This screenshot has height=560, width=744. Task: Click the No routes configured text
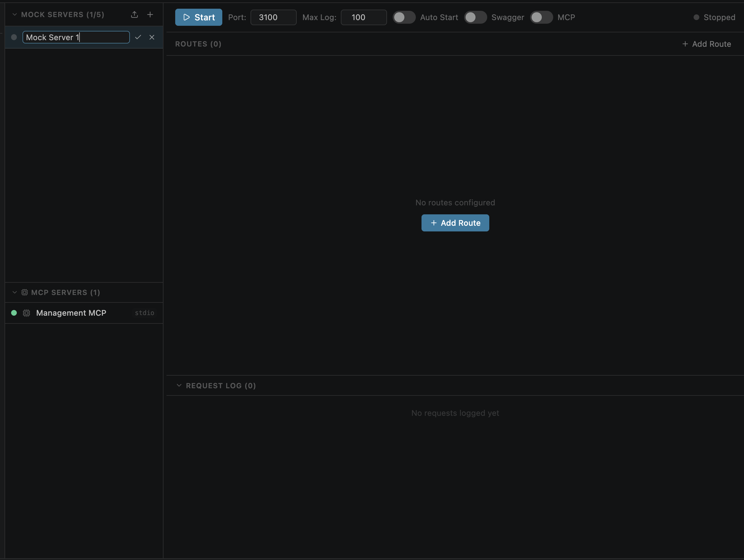(455, 203)
